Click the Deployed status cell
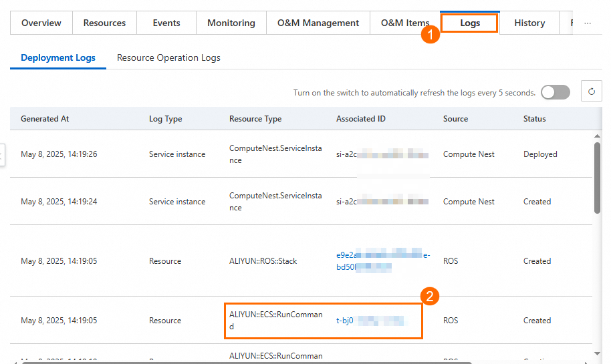Viewport: 611px width, 364px height. (x=540, y=154)
